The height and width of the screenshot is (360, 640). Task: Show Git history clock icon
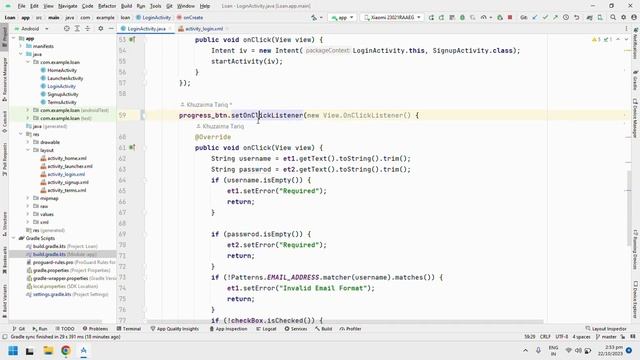(x=566, y=18)
